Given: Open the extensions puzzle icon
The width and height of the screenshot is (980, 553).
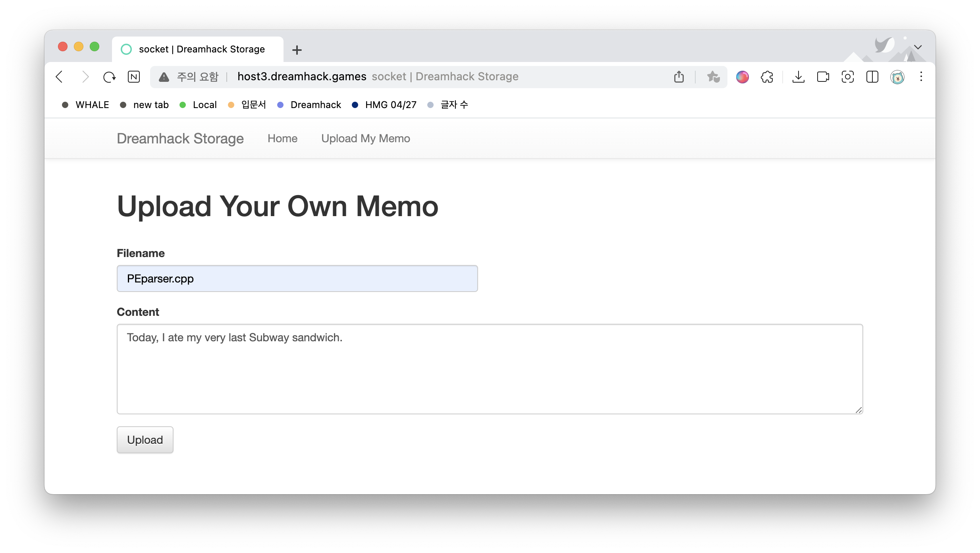Looking at the screenshot, I should [x=767, y=77].
